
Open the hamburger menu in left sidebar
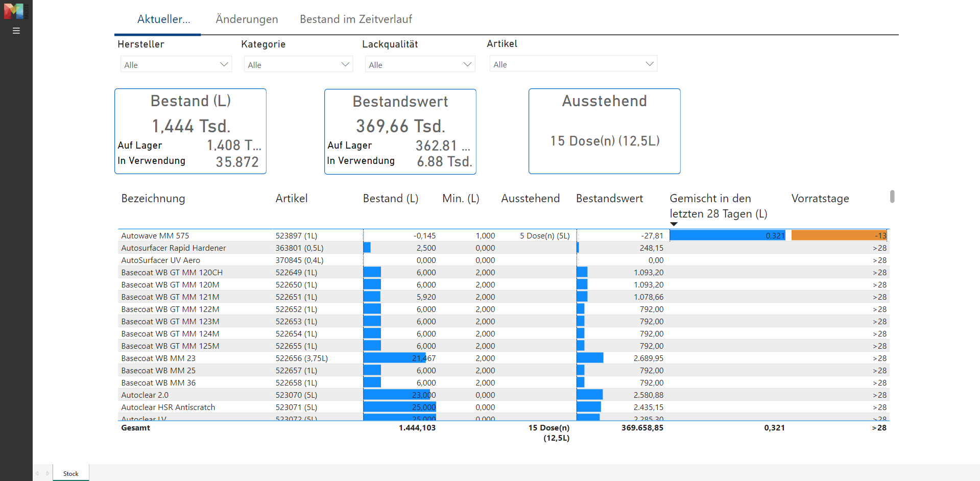coord(16,31)
